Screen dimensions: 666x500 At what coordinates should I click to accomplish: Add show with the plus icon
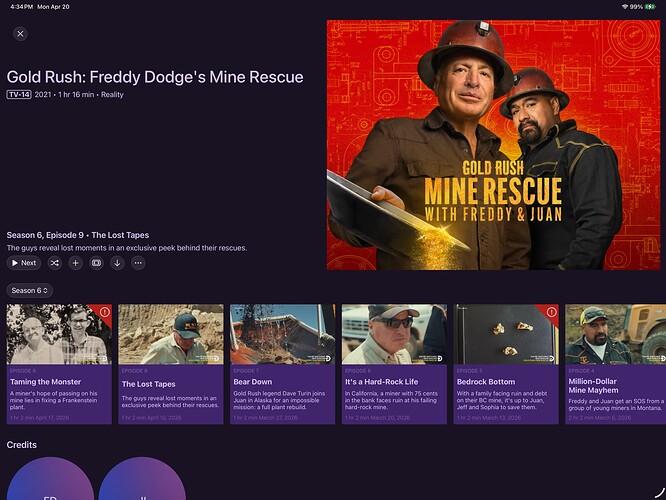pyautogui.click(x=76, y=263)
